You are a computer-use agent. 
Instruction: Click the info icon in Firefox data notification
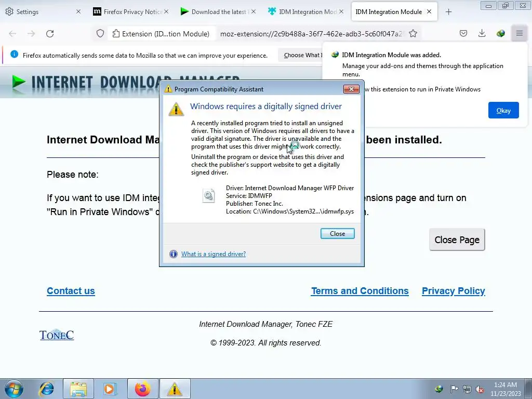pyautogui.click(x=14, y=54)
